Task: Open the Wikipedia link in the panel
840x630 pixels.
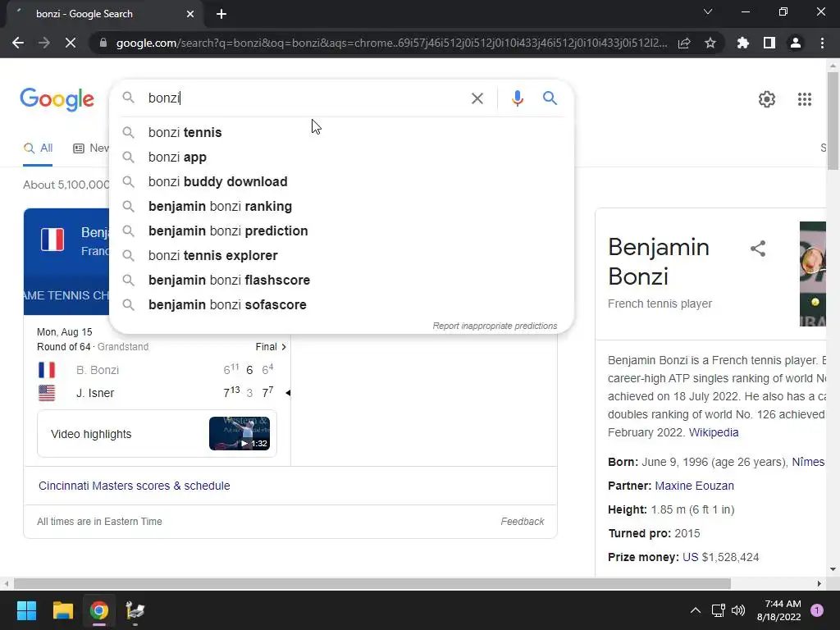Action: coord(714,432)
